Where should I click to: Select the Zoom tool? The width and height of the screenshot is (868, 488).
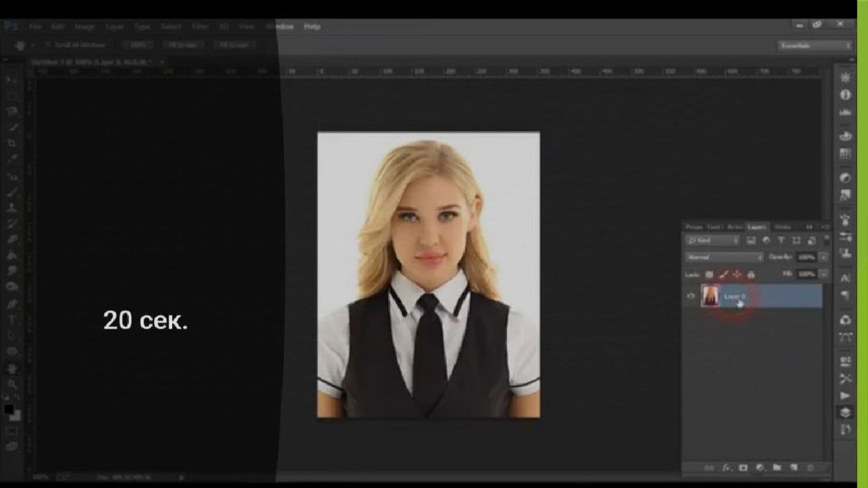(12, 384)
